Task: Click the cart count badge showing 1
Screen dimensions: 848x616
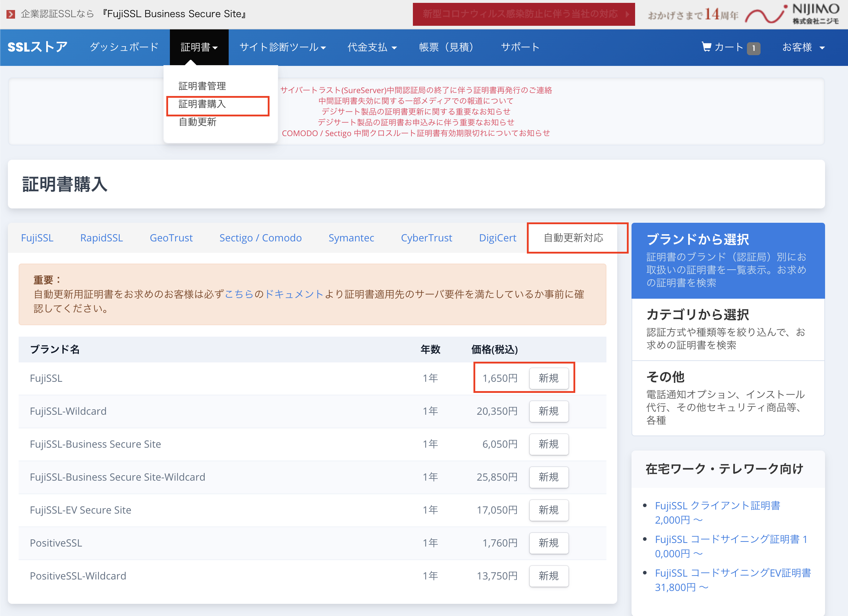Action: pyautogui.click(x=753, y=48)
